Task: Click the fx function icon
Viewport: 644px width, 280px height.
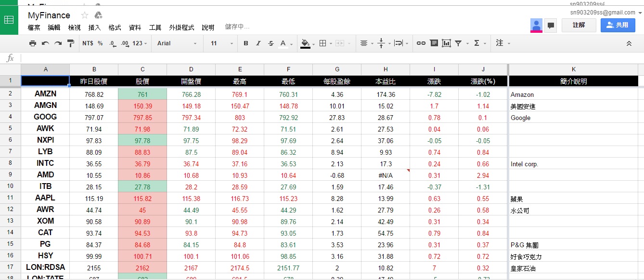Action: click(10, 58)
